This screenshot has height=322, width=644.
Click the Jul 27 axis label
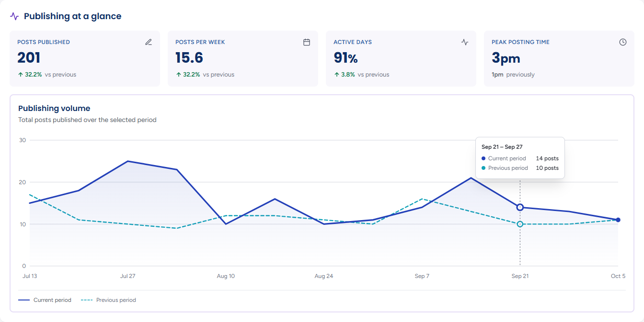pos(127,276)
